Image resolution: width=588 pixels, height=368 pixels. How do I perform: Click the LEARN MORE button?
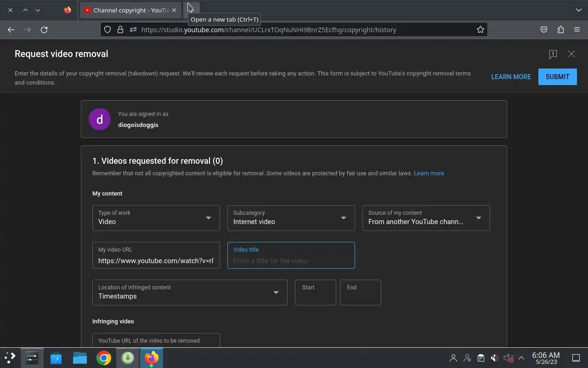pyautogui.click(x=511, y=77)
